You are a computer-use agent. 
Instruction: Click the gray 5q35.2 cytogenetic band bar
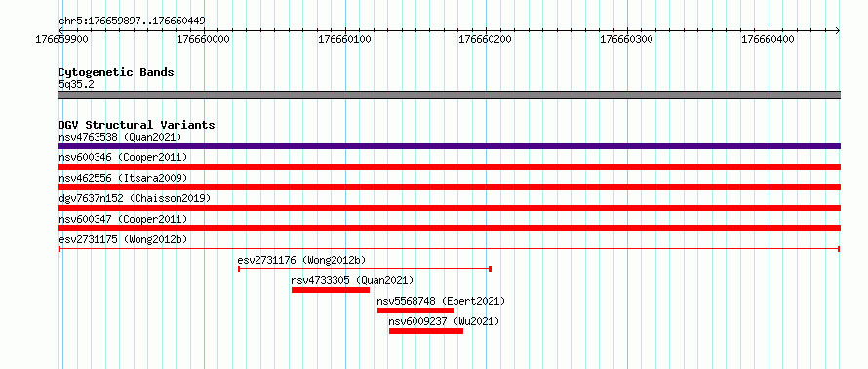[x=449, y=95]
